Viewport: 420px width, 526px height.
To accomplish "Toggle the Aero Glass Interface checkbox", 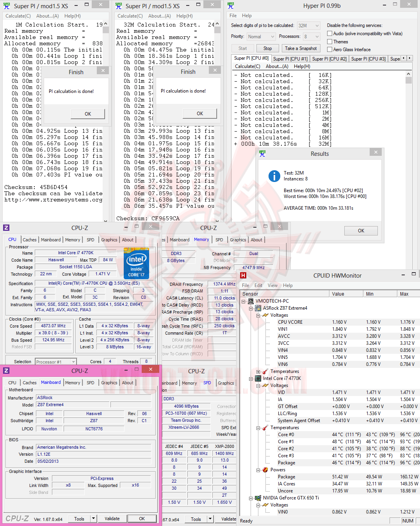I will click(x=330, y=49).
